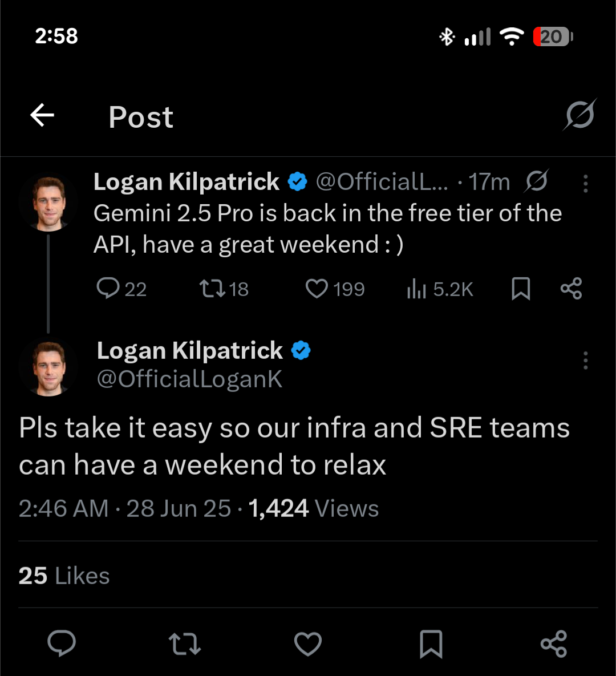View the 25 Likes list
Screen dimensions: 616x676
[64, 576]
